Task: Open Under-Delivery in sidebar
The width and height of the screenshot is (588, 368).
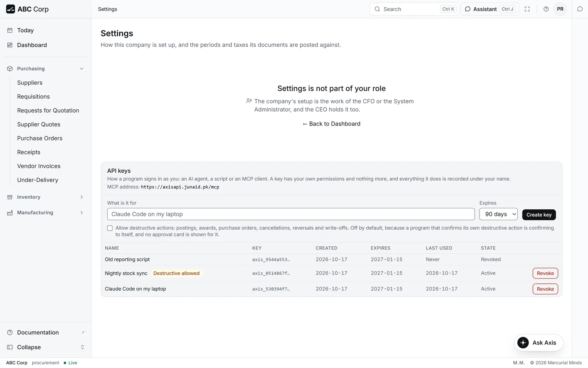Action: coord(37,180)
